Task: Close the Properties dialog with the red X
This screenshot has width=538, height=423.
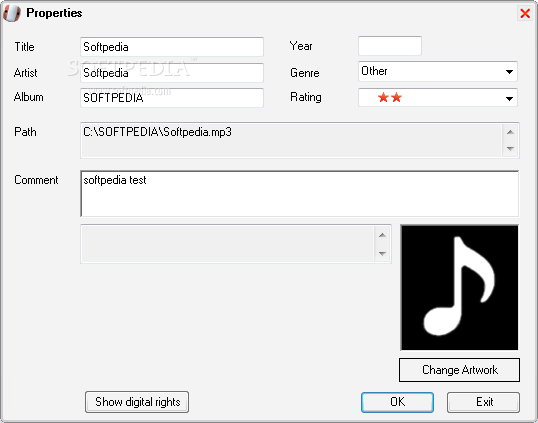Action: point(525,13)
